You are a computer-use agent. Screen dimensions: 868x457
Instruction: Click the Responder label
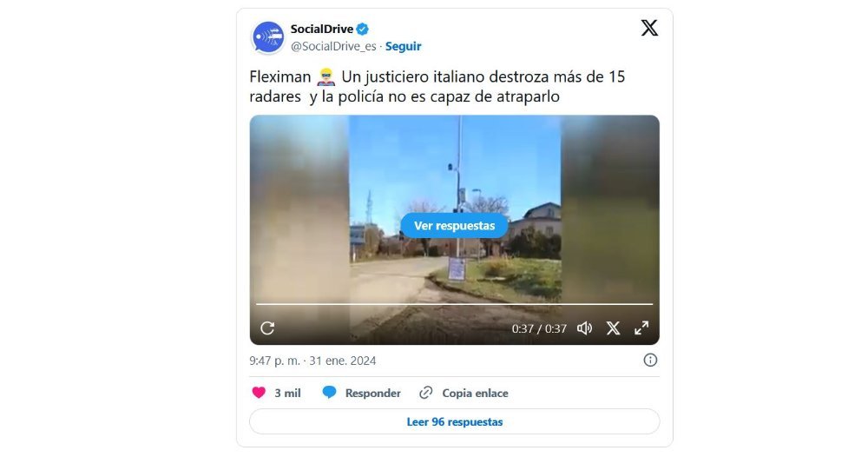tap(372, 394)
